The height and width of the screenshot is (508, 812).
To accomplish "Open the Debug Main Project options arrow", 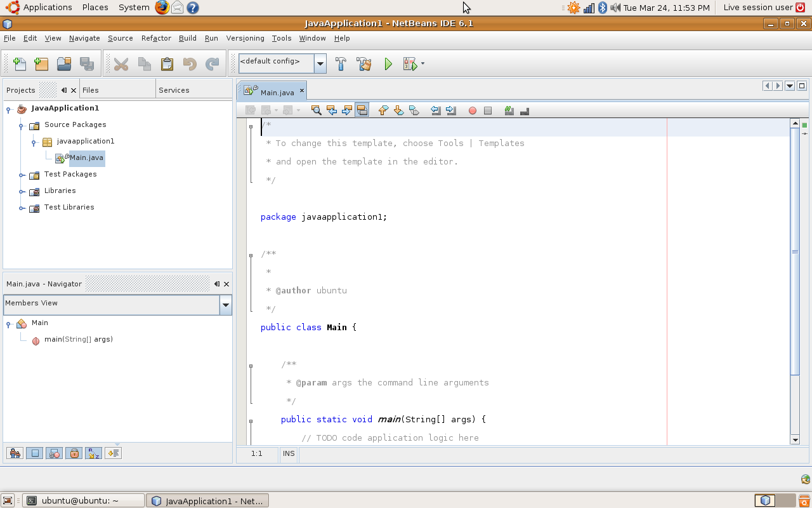I will click(423, 63).
